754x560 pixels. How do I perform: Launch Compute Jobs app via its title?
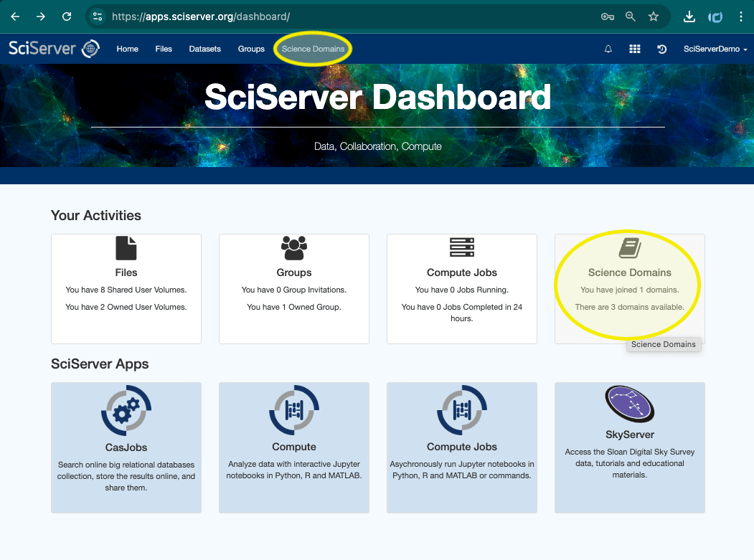coord(461,447)
